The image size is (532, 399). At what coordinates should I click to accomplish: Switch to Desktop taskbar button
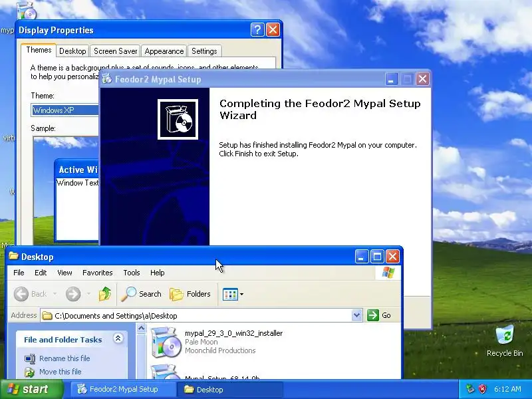tap(230, 389)
